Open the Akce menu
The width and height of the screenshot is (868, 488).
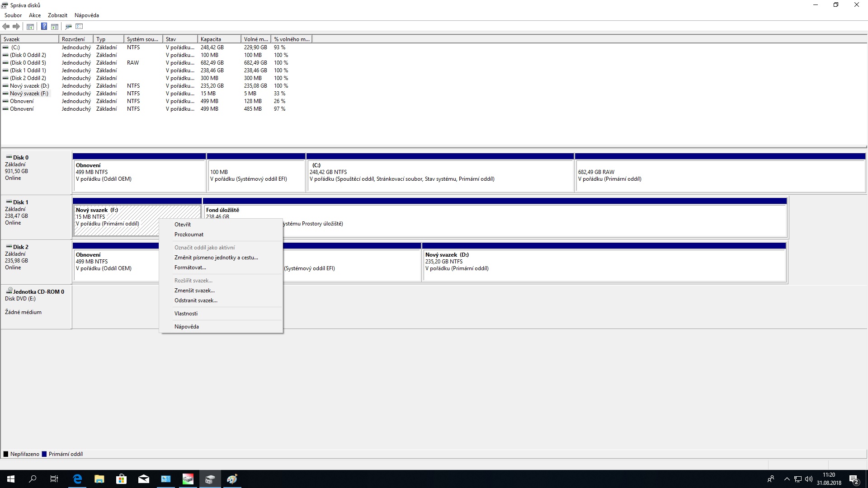[x=35, y=15]
